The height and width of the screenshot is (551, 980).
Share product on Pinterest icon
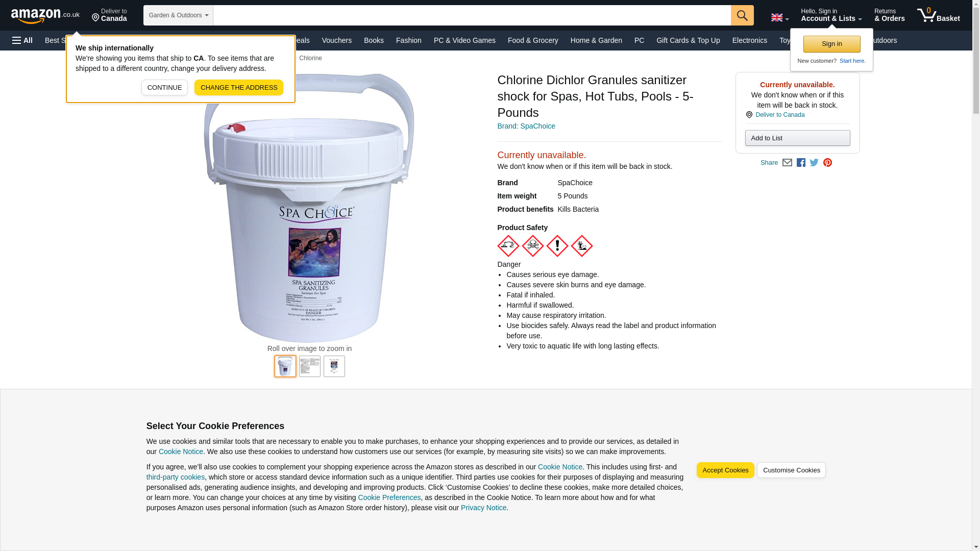click(x=827, y=163)
